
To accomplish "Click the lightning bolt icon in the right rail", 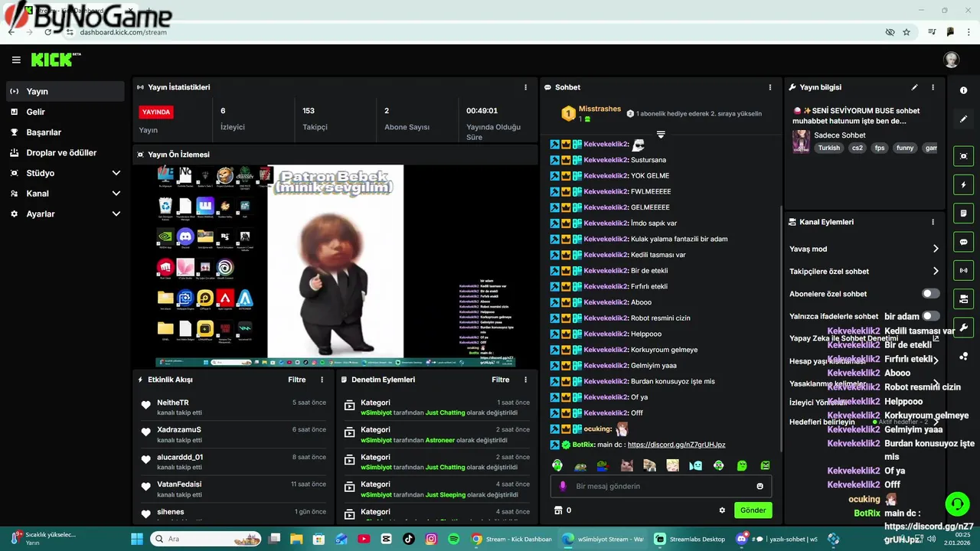I will 963,185.
